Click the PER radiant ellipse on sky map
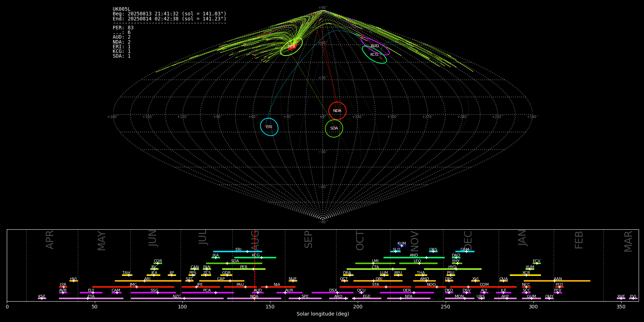The image size is (644, 322). pos(292,47)
